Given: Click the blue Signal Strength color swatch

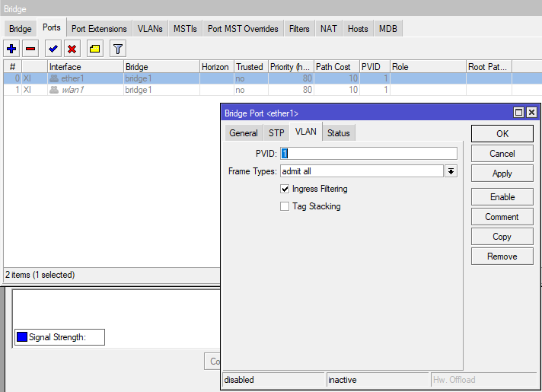Looking at the screenshot, I should coord(22,336).
